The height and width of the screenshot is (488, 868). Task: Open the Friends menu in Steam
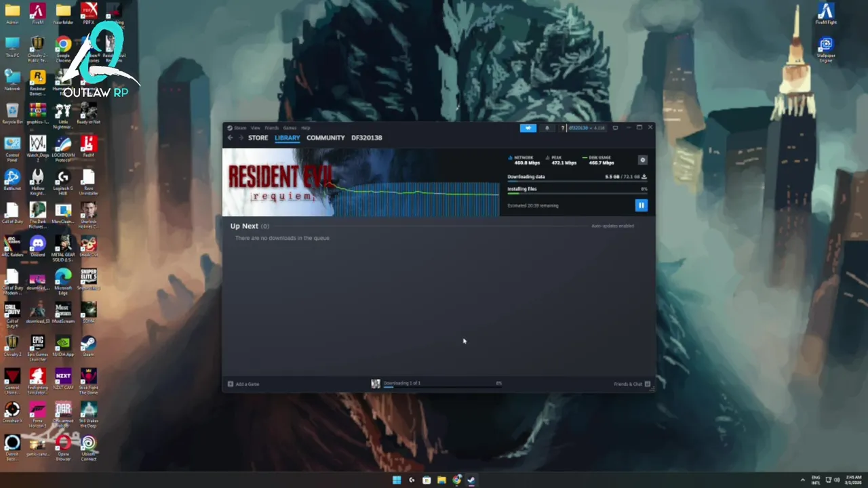click(271, 127)
